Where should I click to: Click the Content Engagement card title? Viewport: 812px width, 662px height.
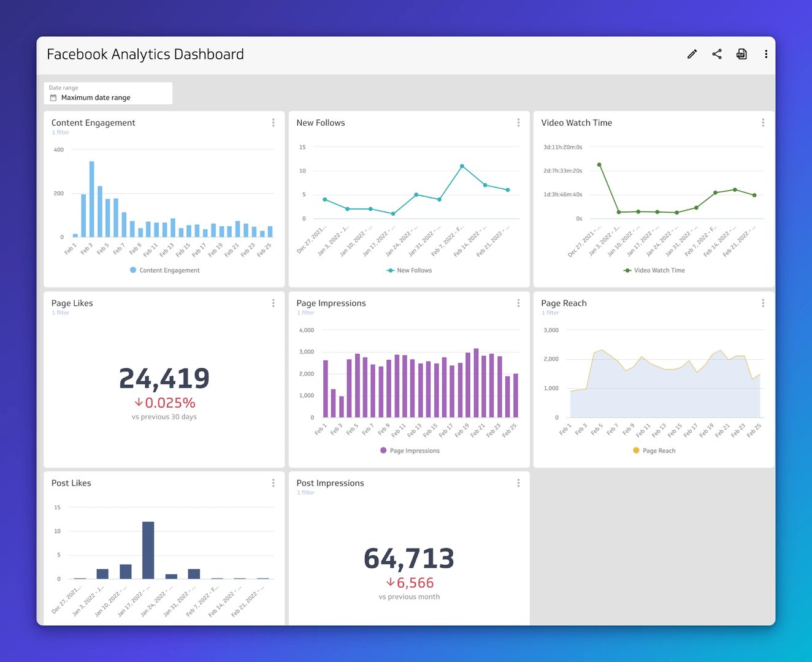(93, 123)
